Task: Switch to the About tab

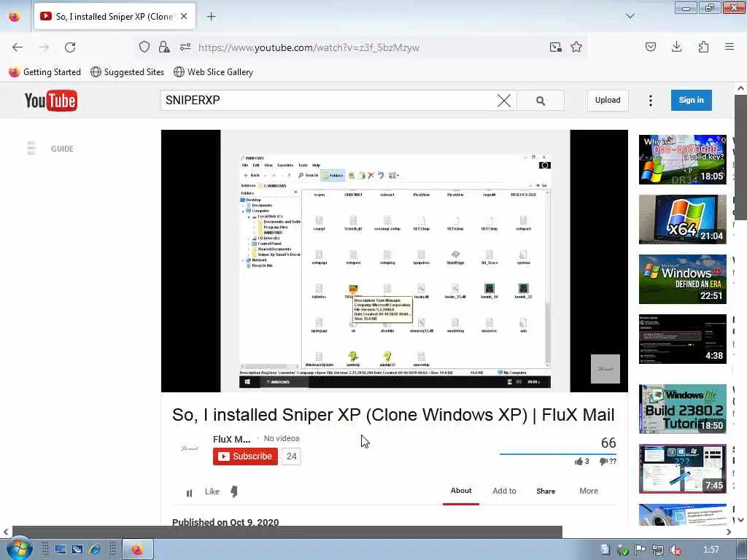Action: click(461, 491)
